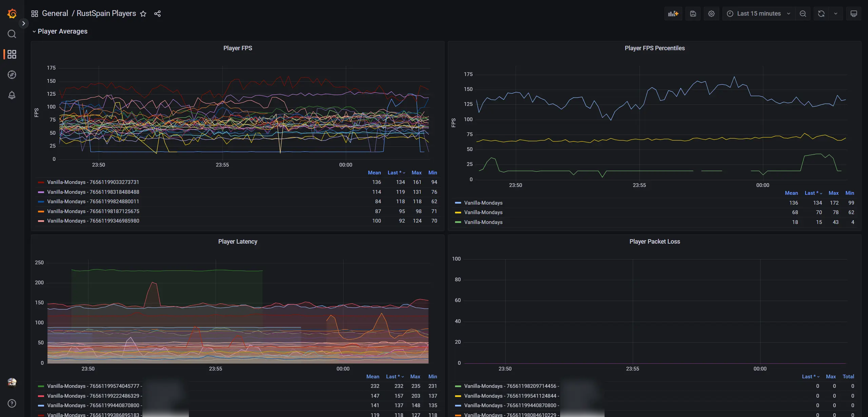The image size is (868, 417).
Task: Toggle series 76561199346985980 in FPS legend
Action: [x=93, y=221]
